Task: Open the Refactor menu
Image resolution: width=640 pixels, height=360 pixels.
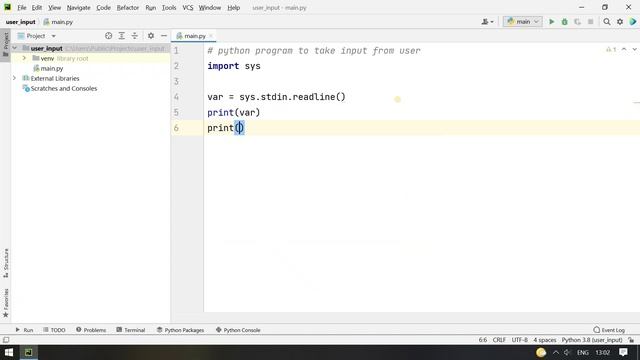Action: (128, 7)
